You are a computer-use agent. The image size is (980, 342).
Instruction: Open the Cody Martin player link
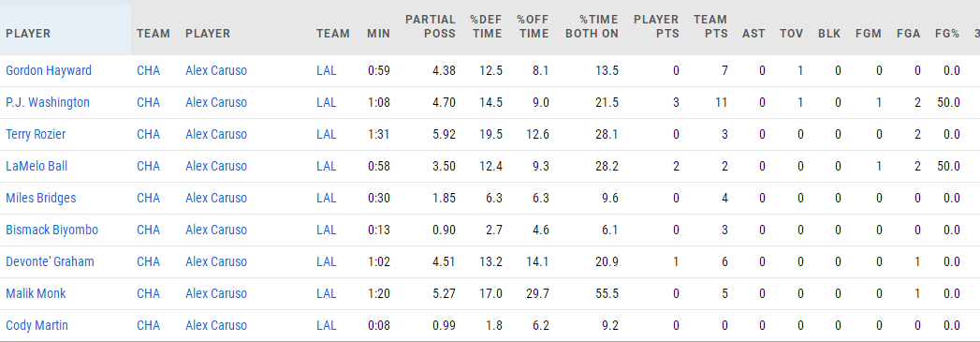click(37, 326)
